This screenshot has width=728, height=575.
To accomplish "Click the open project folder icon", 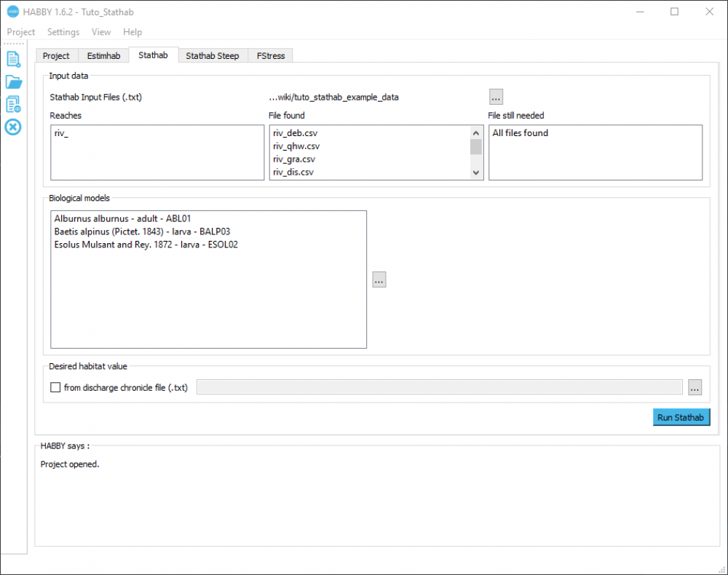I will click(x=13, y=82).
